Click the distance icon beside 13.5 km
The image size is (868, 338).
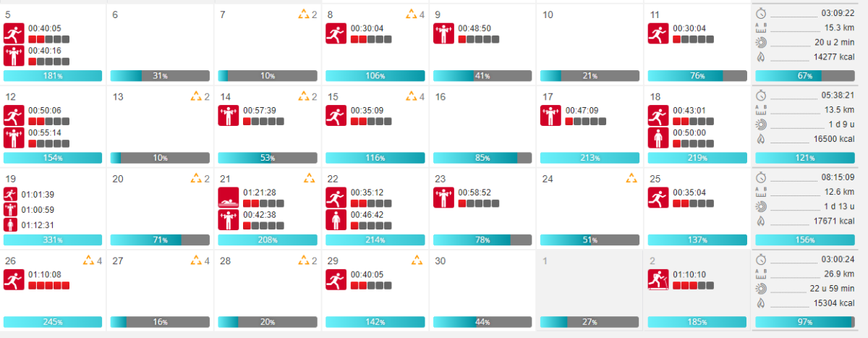pyautogui.click(x=761, y=110)
